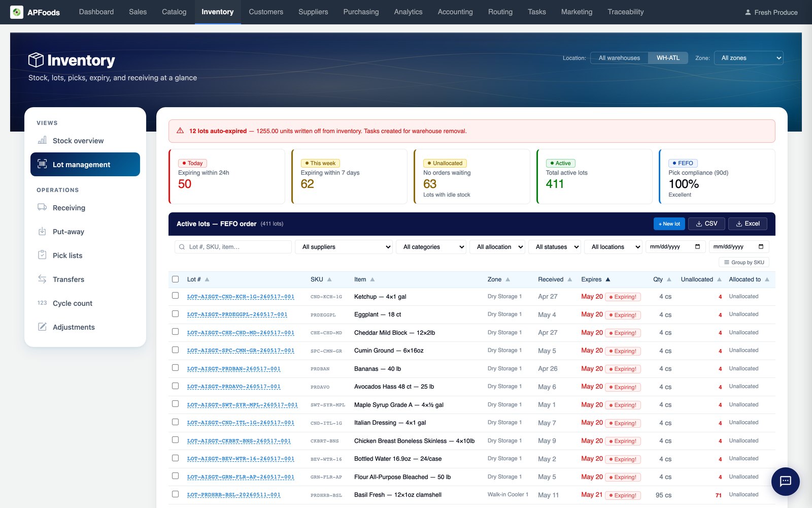Sort by Qty column arrow
The height and width of the screenshot is (508, 812).
[x=669, y=279]
